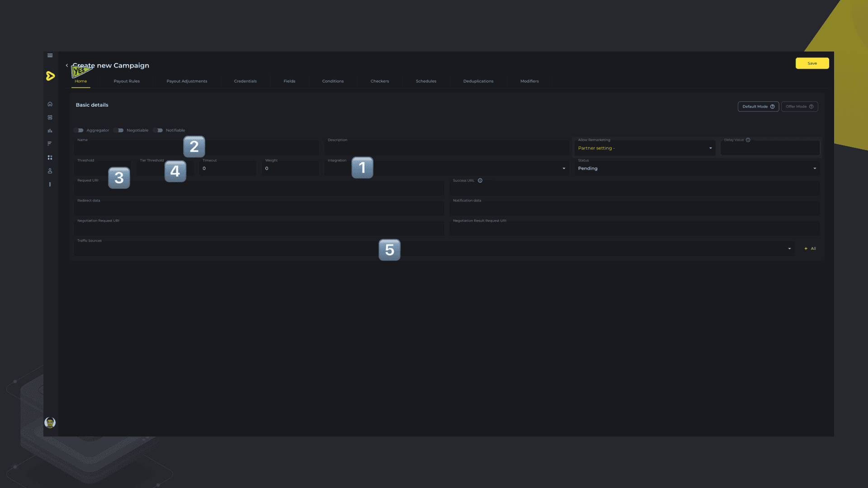Expand the Allow Remarketing dropdown
868x488 pixels.
645,148
